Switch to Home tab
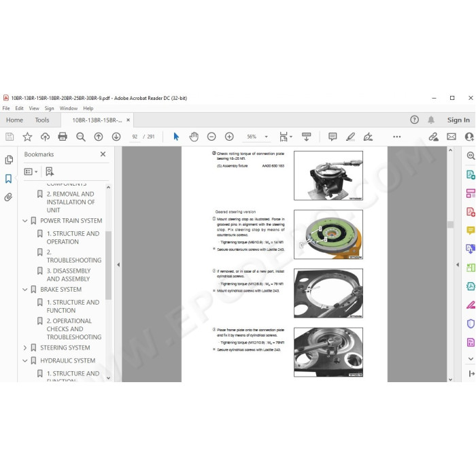The width and height of the screenshot is (476, 476). point(14,120)
